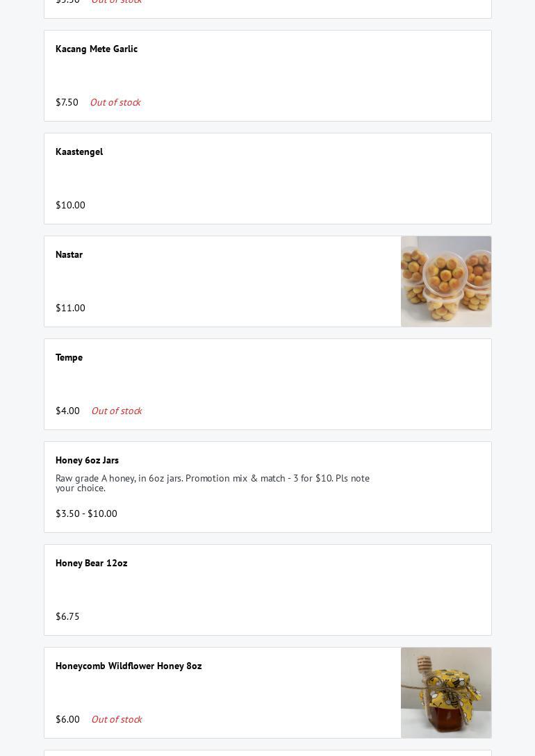Open the Tempe product listing

click(69, 357)
